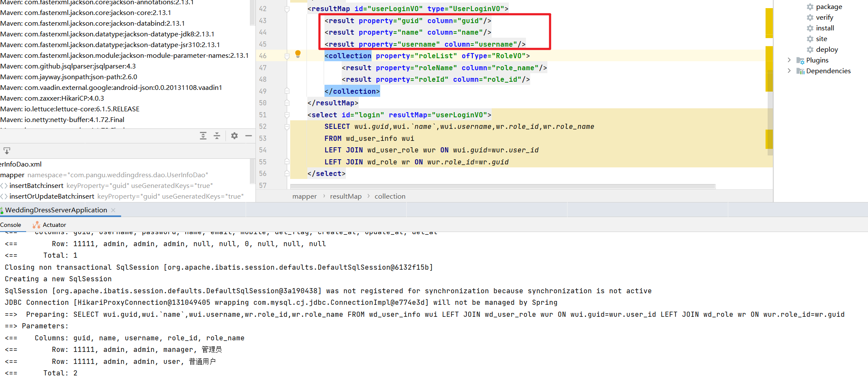868x381 pixels.
Task: Toggle fold marker at select line 51
Action: 287,115
